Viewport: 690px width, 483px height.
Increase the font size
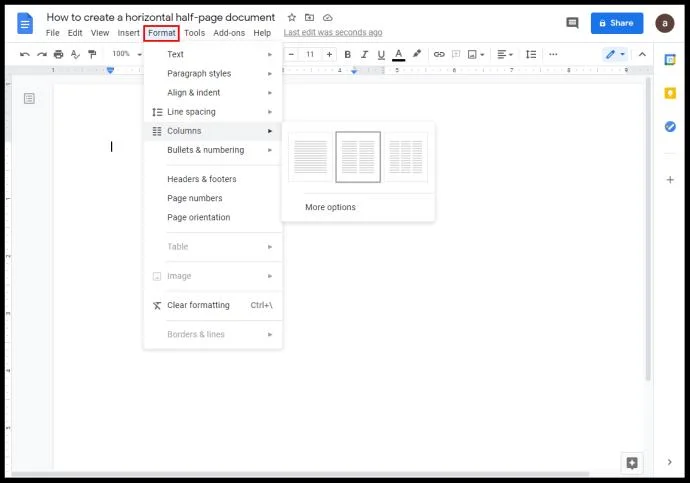pyautogui.click(x=329, y=55)
